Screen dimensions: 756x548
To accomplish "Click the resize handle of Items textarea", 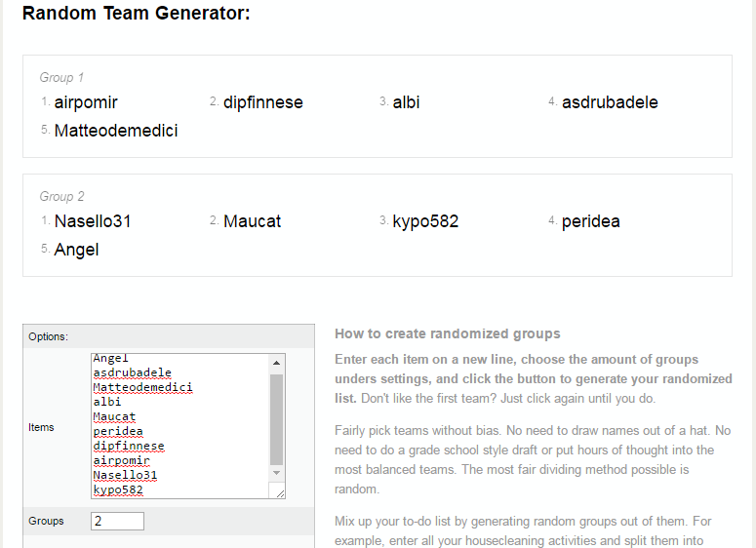I will coord(279,493).
